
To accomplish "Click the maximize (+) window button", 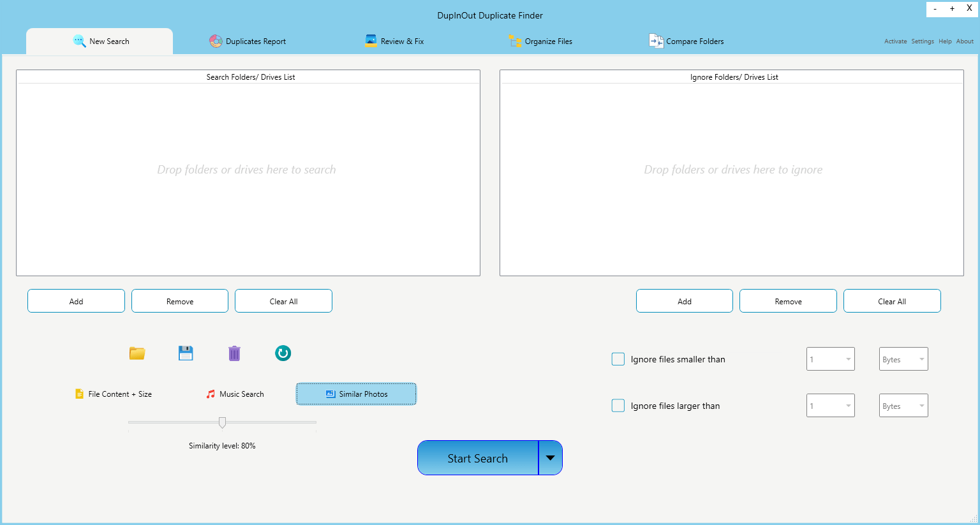I will click(x=952, y=9).
